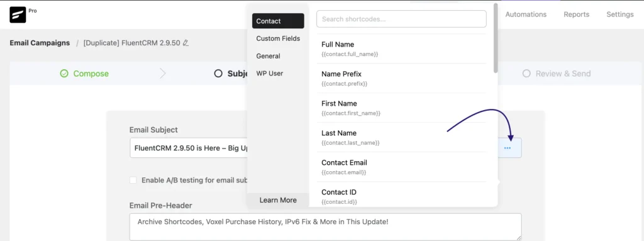The height and width of the screenshot is (241, 644).
Task: Focus the Search shortcodes field
Action: point(401,19)
